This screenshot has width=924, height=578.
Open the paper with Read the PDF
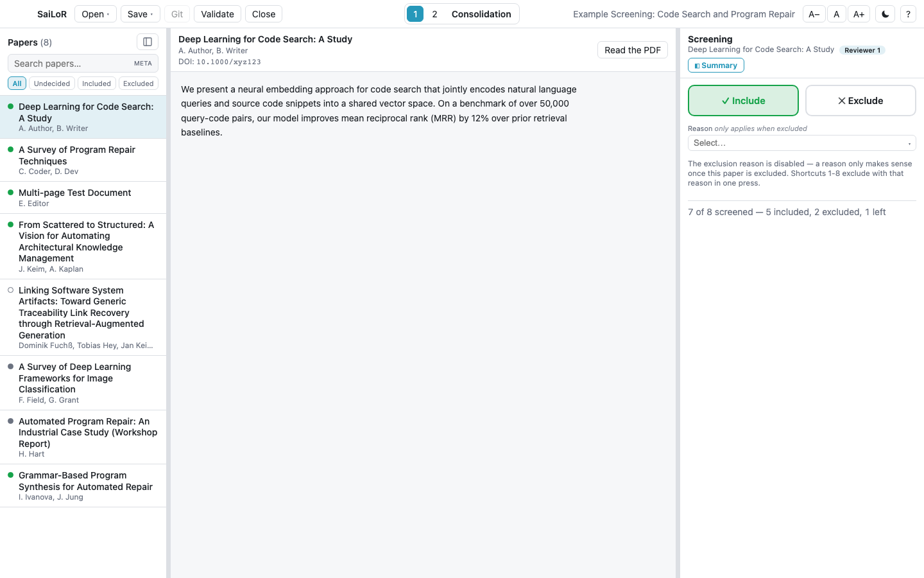(633, 50)
